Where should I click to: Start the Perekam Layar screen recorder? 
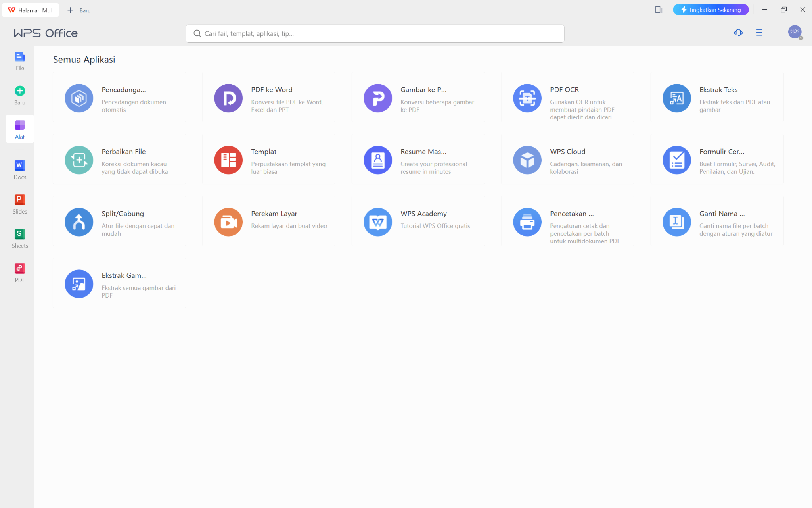228,222
